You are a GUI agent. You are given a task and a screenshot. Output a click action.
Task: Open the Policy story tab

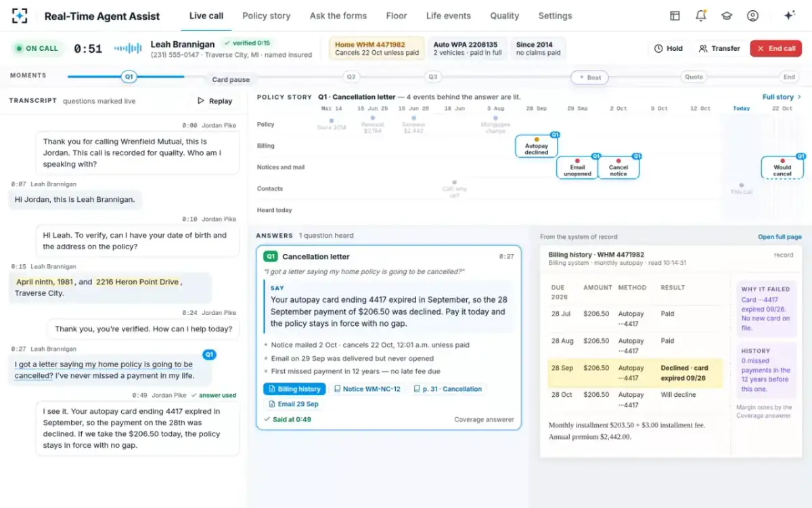267,16
